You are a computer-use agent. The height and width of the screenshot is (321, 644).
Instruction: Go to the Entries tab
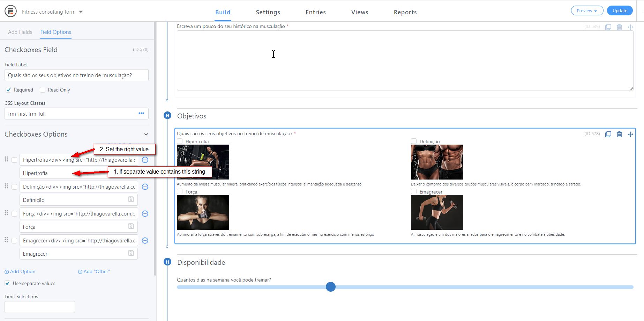316,12
